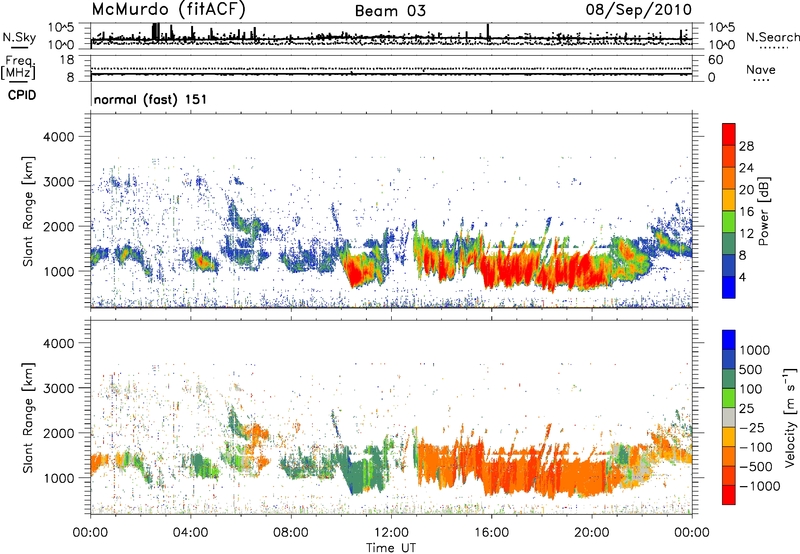Click the "20" label on Power colorbar

[746, 190]
